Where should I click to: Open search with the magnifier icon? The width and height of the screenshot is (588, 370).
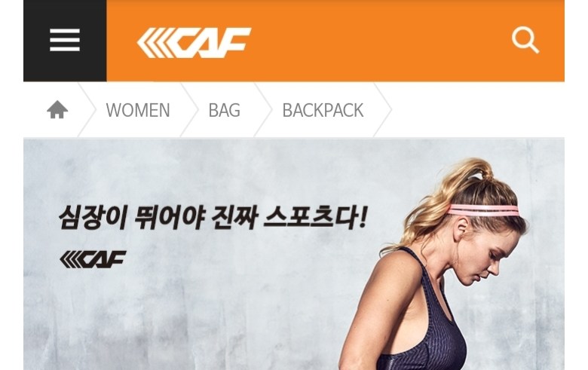pyautogui.click(x=525, y=40)
